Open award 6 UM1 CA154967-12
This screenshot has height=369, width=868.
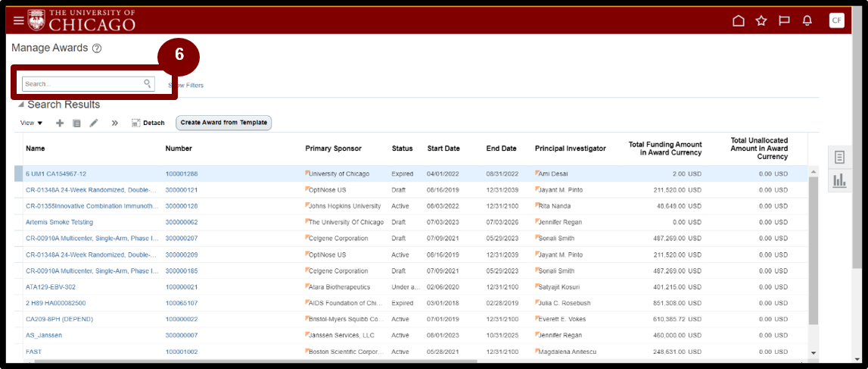(56, 174)
